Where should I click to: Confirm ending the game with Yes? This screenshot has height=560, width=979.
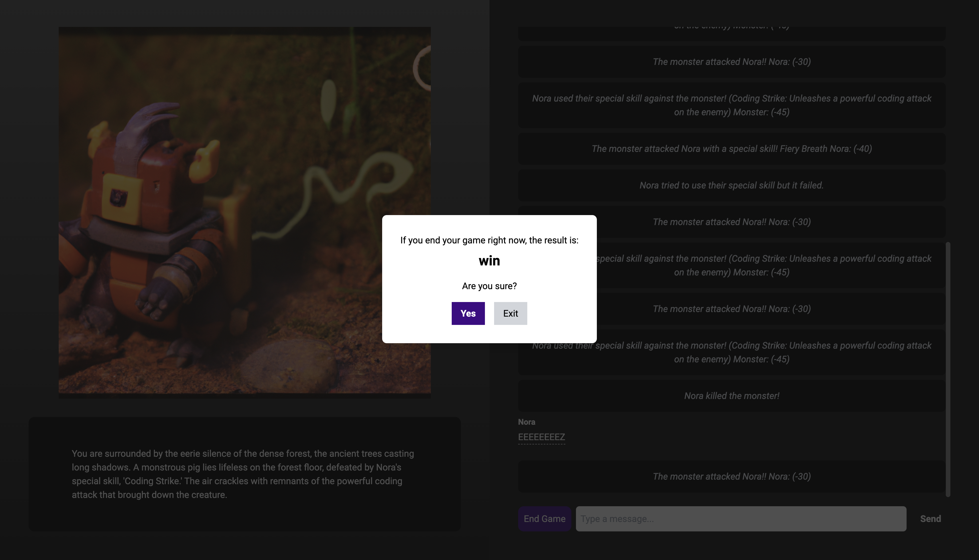pos(468,313)
